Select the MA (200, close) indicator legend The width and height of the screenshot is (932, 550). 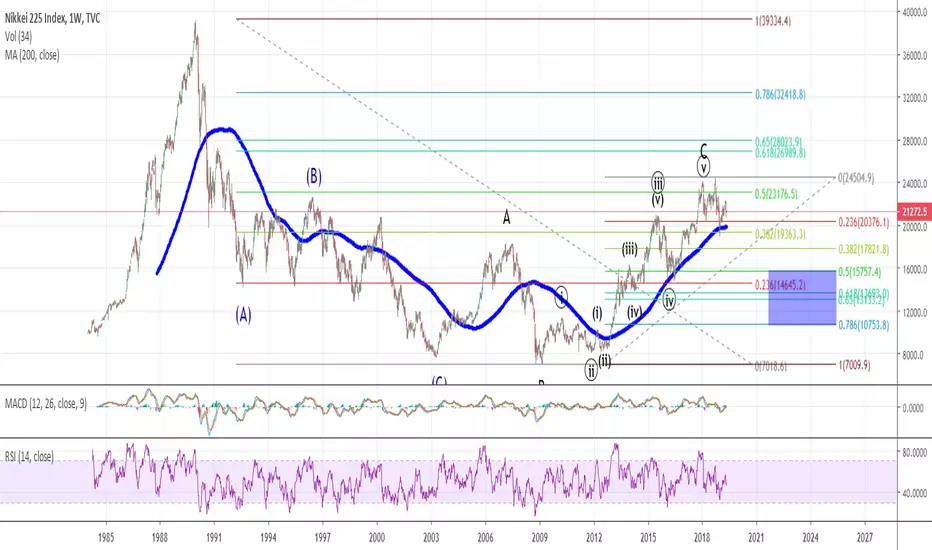[32, 55]
